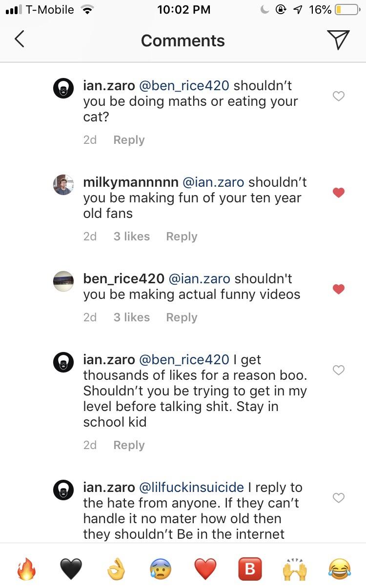Open ben_rice420's avatar thumbnail

[x=63, y=281]
